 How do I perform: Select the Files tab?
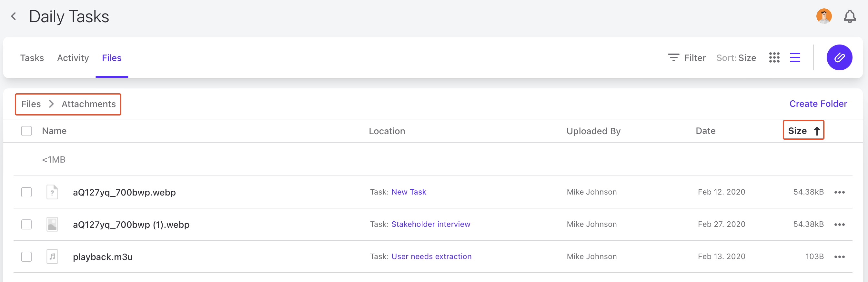point(112,58)
